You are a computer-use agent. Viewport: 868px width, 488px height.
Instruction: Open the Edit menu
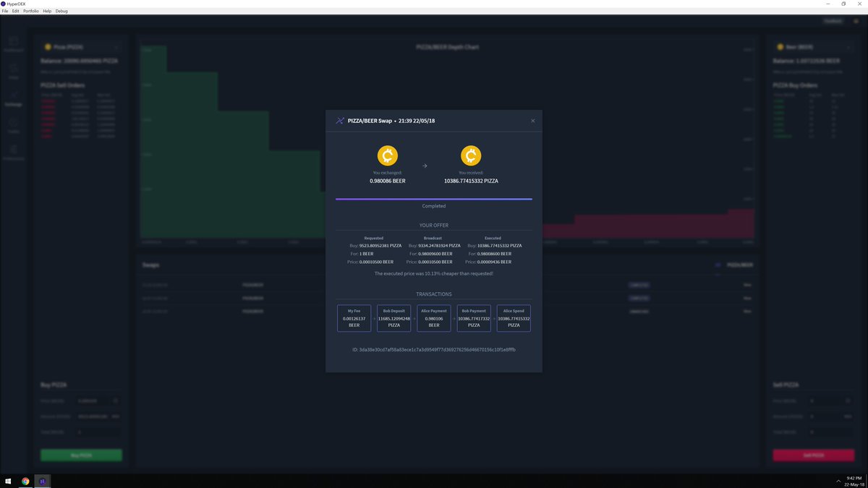pos(15,11)
